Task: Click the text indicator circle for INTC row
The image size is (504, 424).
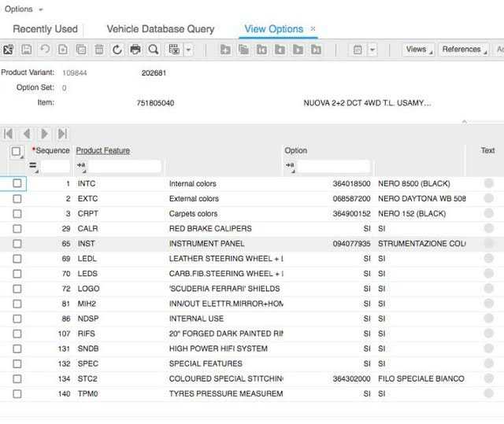Action: coord(489,183)
